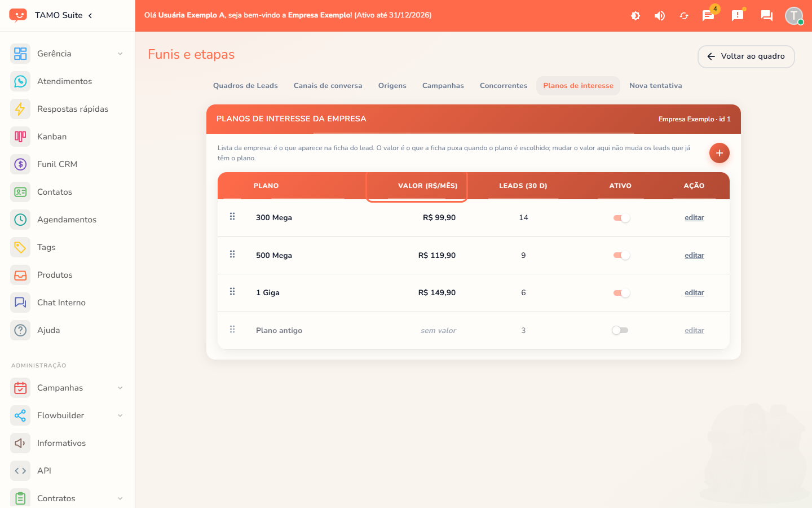Viewport: 812px width, 508px height.
Task: Open the Contatos card icon
Action: click(x=20, y=192)
